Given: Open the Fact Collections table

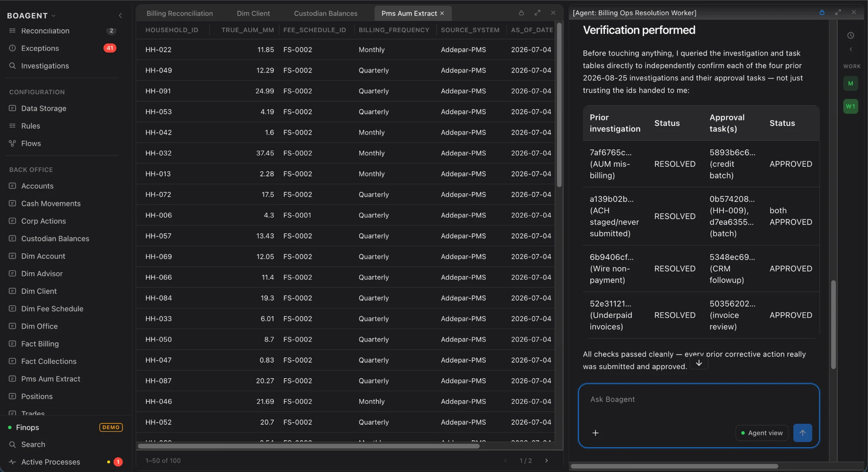Looking at the screenshot, I should (x=49, y=361).
